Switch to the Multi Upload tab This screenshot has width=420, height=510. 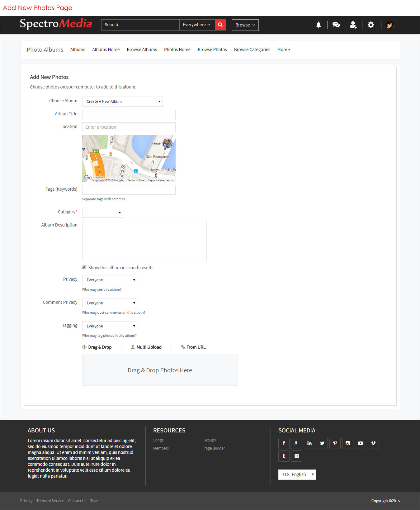pos(146,347)
